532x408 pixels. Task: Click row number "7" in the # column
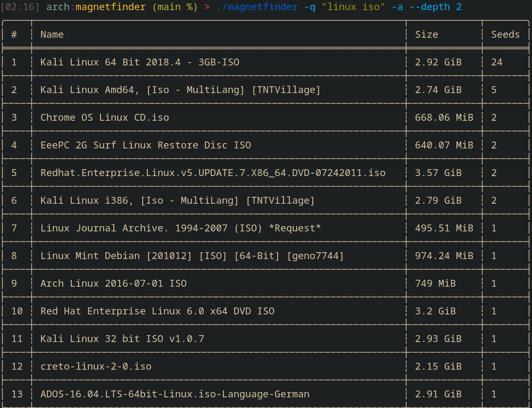14,228
